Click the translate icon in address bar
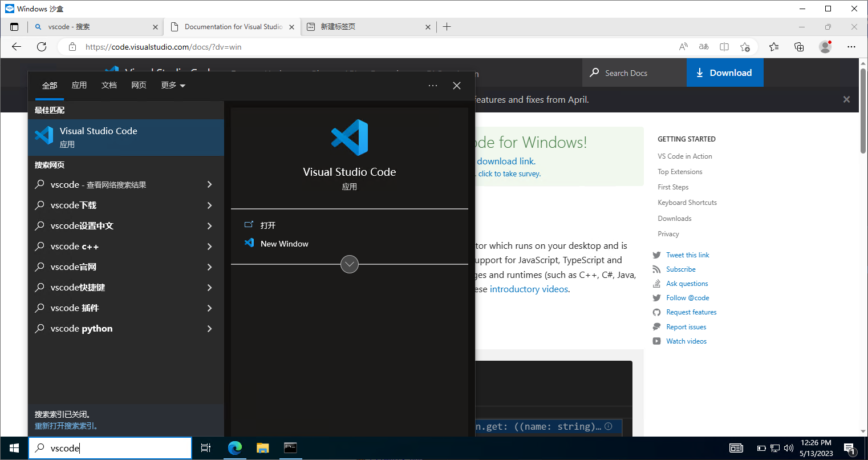The height and width of the screenshot is (460, 868). coord(704,47)
